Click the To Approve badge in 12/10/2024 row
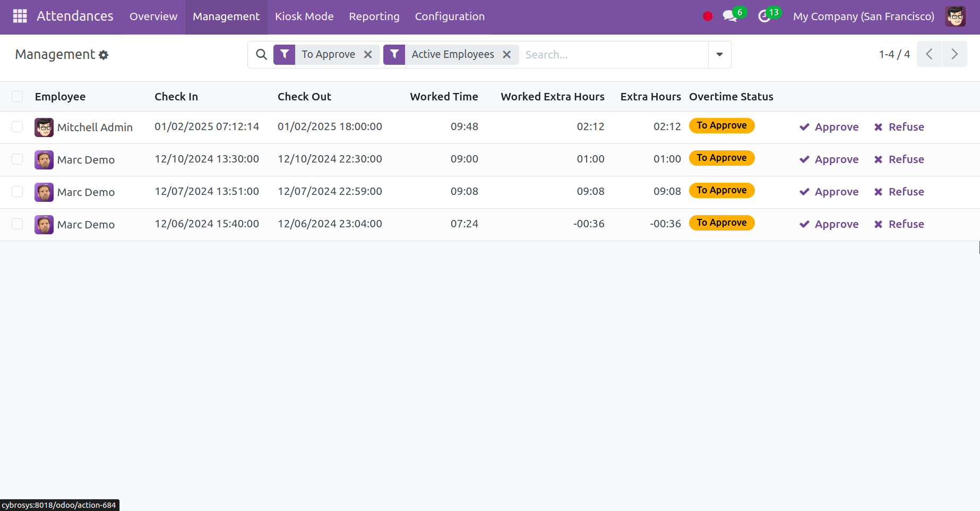Viewport: 980px width, 511px height. tap(721, 158)
